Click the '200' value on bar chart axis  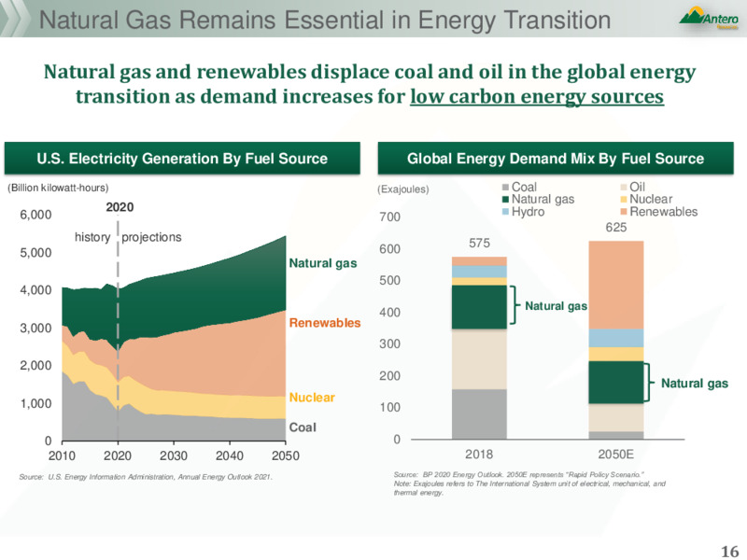pos(389,376)
